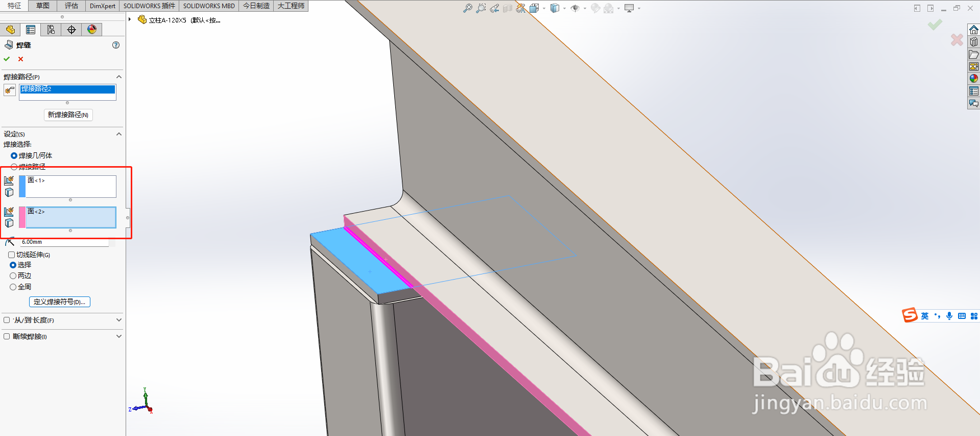Switch to the PropertyManager tab icon
This screenshot has height=436, width=980.
pyautogui.click(x=31, y=30)
